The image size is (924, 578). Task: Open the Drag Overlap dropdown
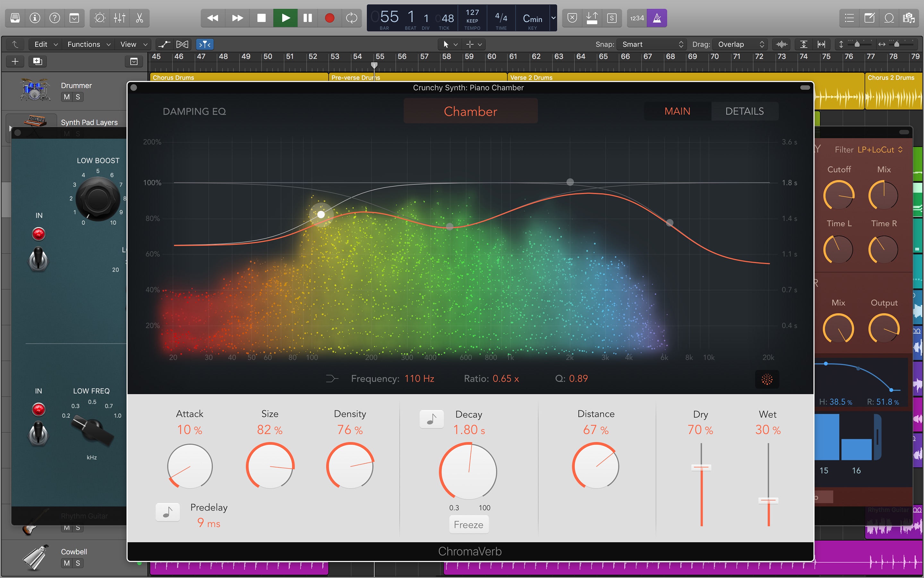coord(740,44)
